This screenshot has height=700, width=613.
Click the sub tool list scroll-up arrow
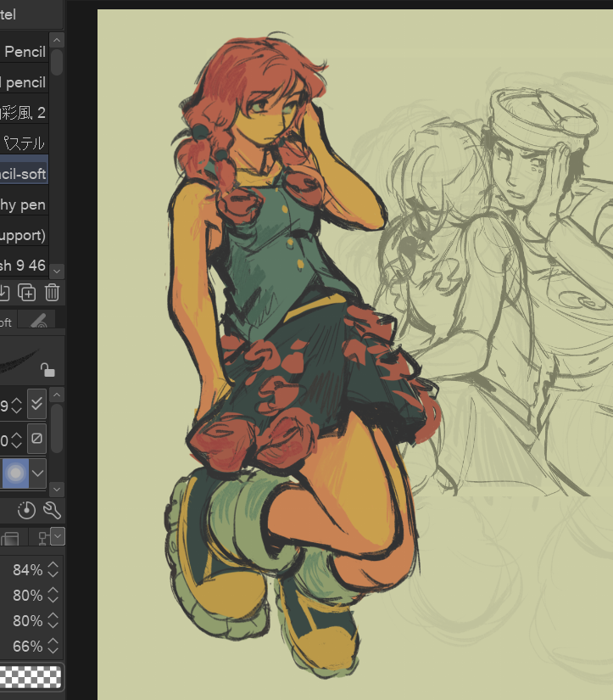point(57,40)
